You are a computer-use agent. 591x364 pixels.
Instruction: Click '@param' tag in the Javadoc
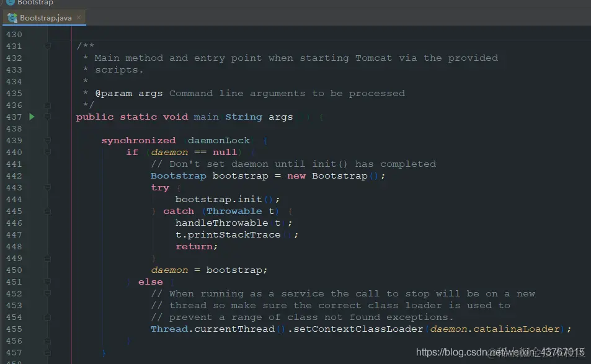(x=113, y=94)
